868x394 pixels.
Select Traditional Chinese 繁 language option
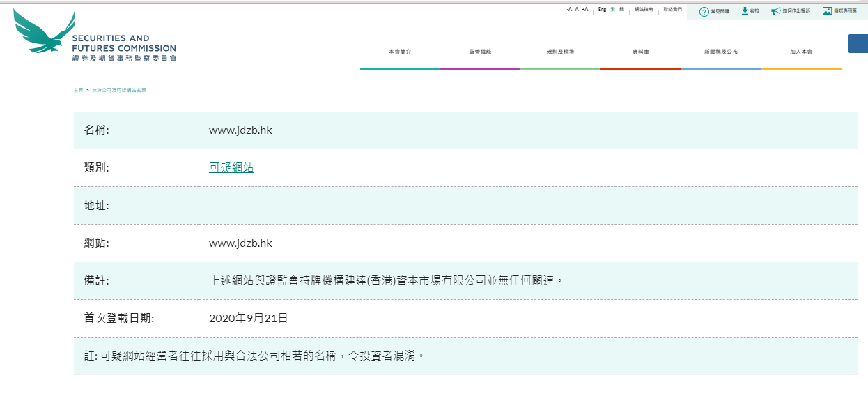pyautogui.click(x=613, y=10)
